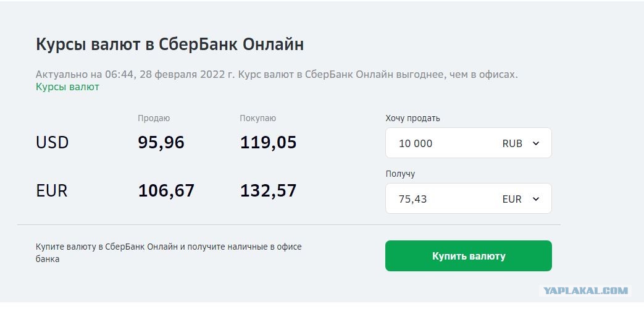Expand the RUB currency dropdown chevron
644x309 pixels.
coord(535,143)
